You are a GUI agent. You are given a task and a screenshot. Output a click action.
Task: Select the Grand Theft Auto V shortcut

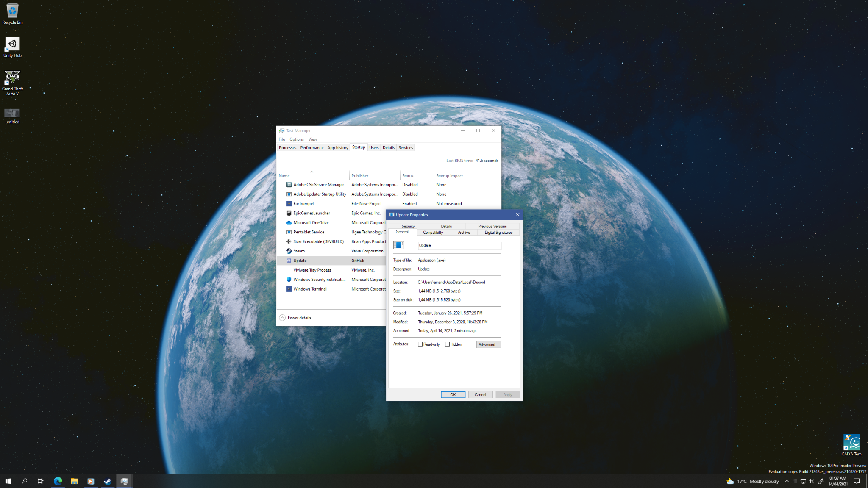click(x=12, y=83)
